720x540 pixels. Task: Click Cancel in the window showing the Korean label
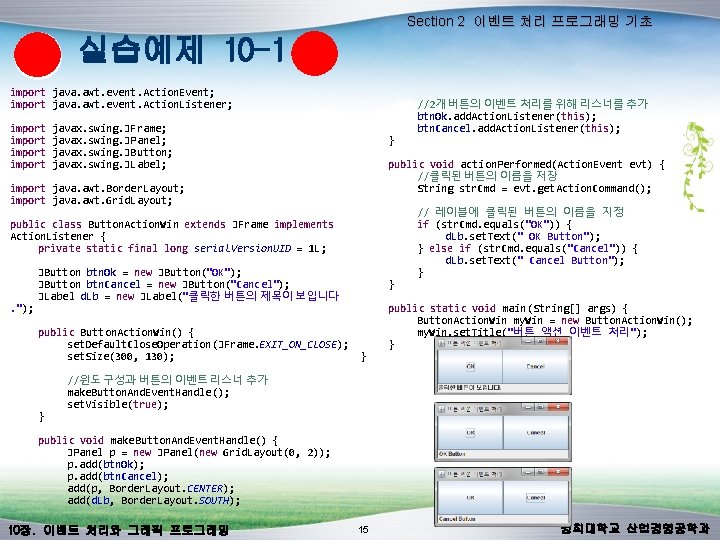click(535, 366)
